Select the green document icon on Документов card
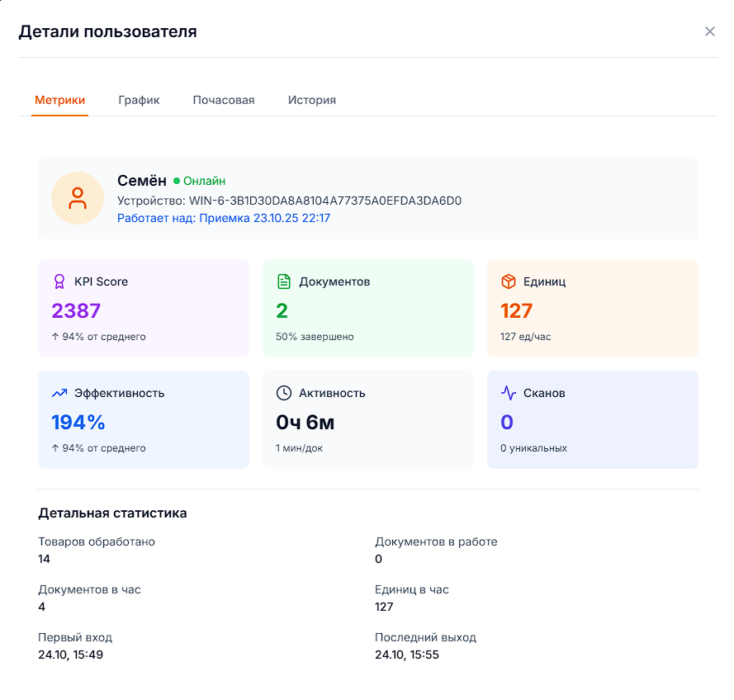734x700 pixels. [283, 281]
